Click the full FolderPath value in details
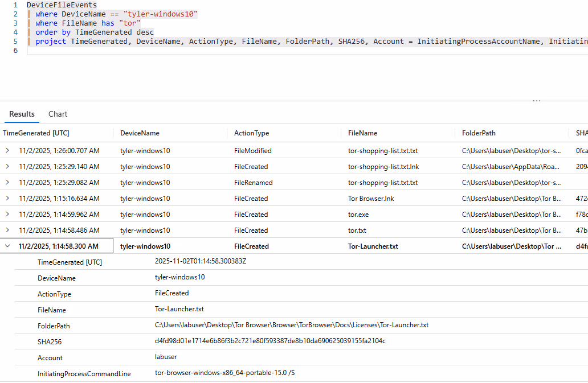The image size is (588, 383). coord(292,324)
